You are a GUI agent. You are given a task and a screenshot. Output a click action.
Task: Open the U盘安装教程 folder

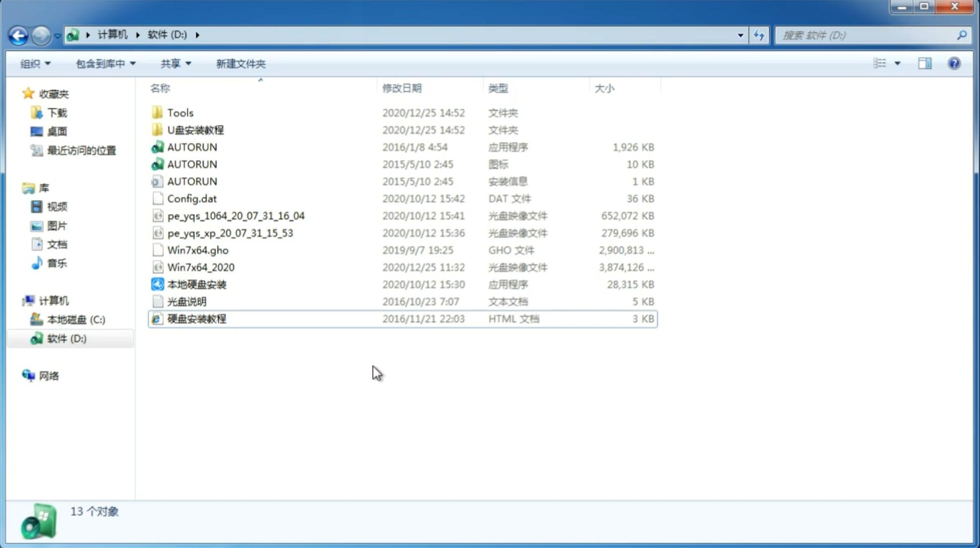click(x=195, y=130)
